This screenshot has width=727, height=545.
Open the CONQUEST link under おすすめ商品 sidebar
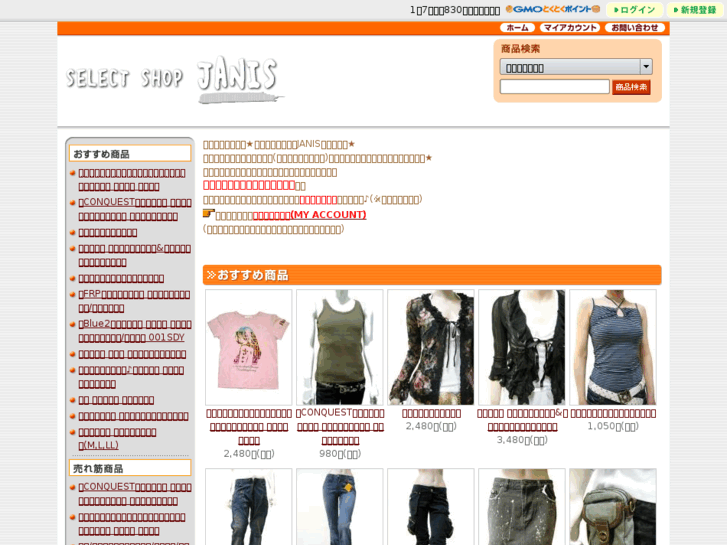135,209
